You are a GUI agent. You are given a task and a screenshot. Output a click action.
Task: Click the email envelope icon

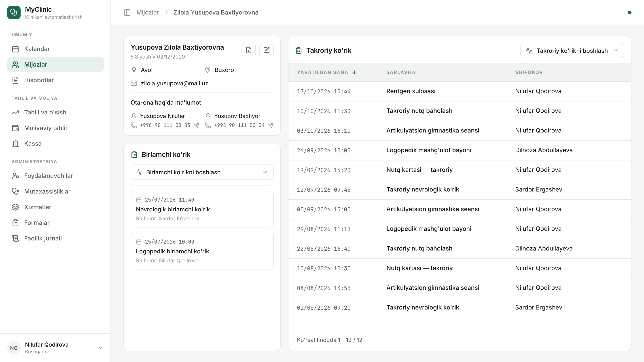pos(134,83)
